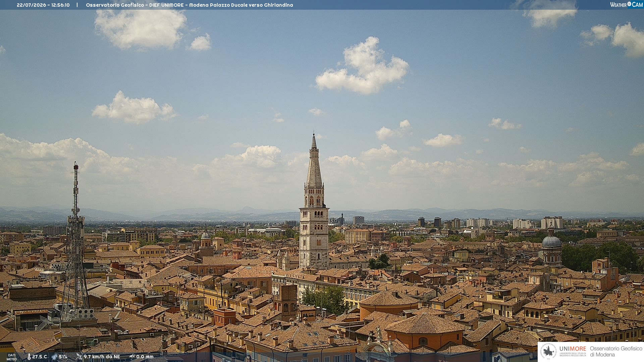644x362 pixels.
Task: Click the 51% humidity value
Action: [63, 357]
